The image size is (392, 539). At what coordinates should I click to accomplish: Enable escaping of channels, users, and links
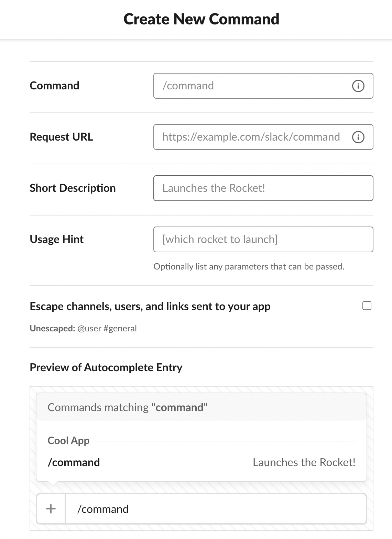tap(367, 306)
